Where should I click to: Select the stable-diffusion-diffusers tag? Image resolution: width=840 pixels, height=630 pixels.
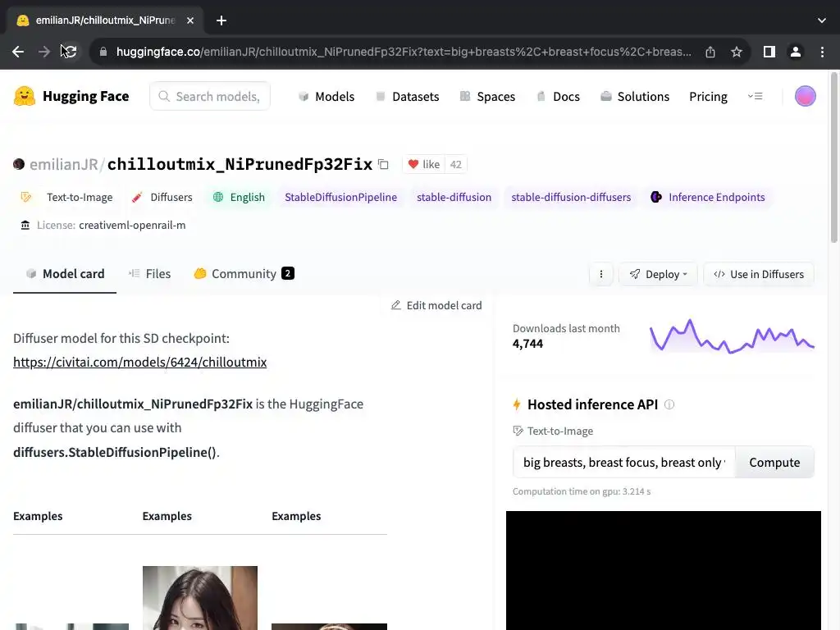[571, 197]
